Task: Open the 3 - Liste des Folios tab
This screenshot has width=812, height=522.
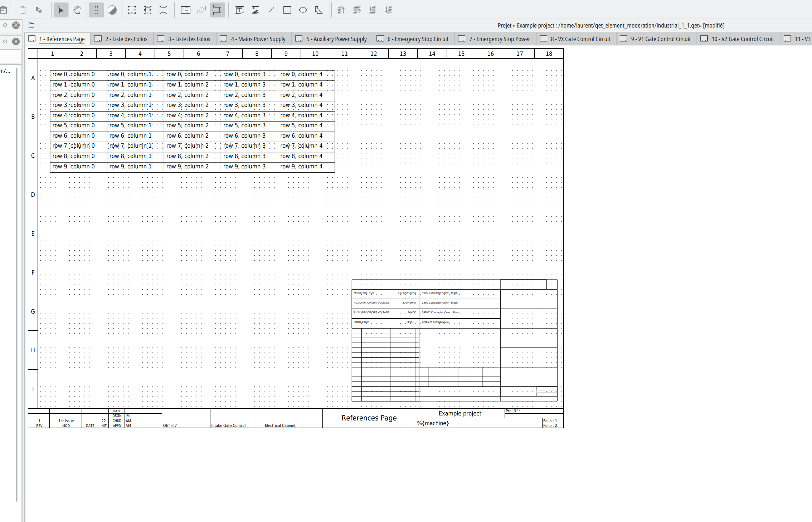Action: [x=185, y=39]
